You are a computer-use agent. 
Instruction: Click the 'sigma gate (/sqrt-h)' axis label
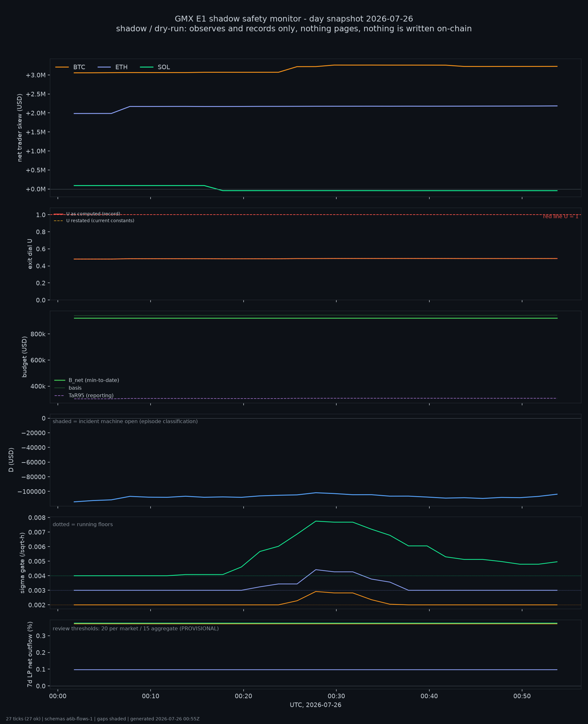coord(22,563)
